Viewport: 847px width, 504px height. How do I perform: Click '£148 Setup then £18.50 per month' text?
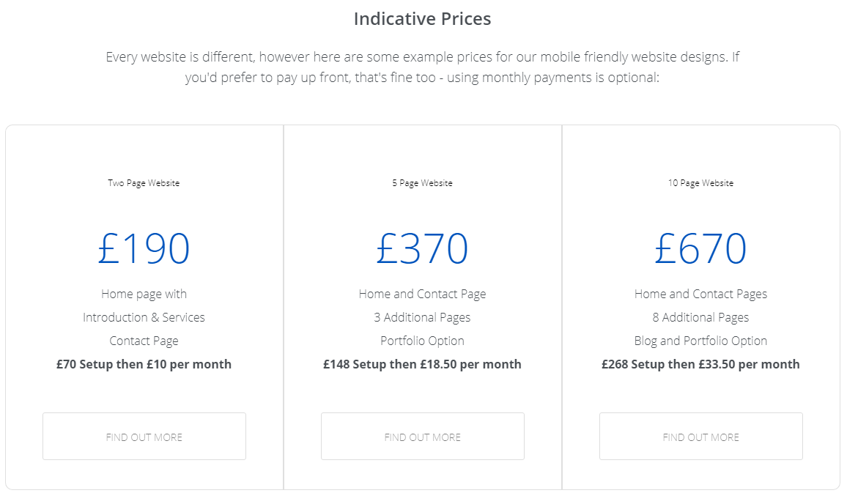pos(423,364)
